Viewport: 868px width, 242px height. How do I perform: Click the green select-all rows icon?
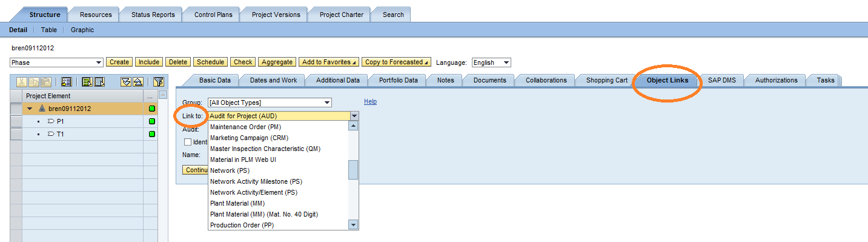point(87,82)
